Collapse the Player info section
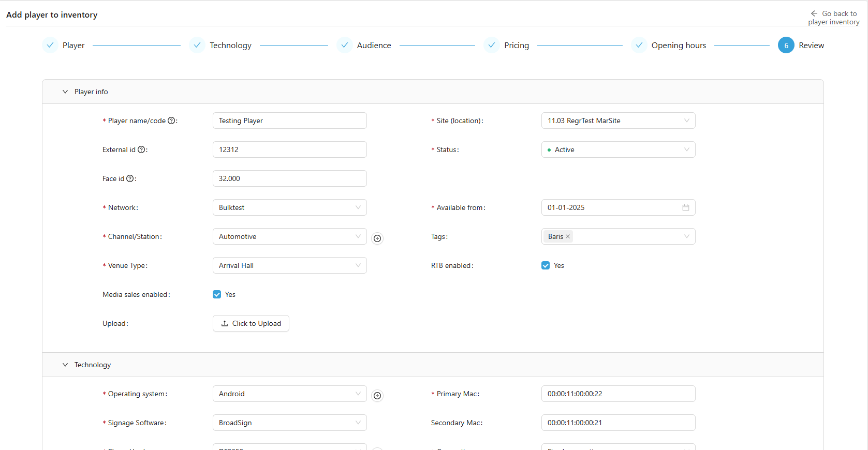The height and width of the screenshot is (450, 868). (x=65, y=92)
